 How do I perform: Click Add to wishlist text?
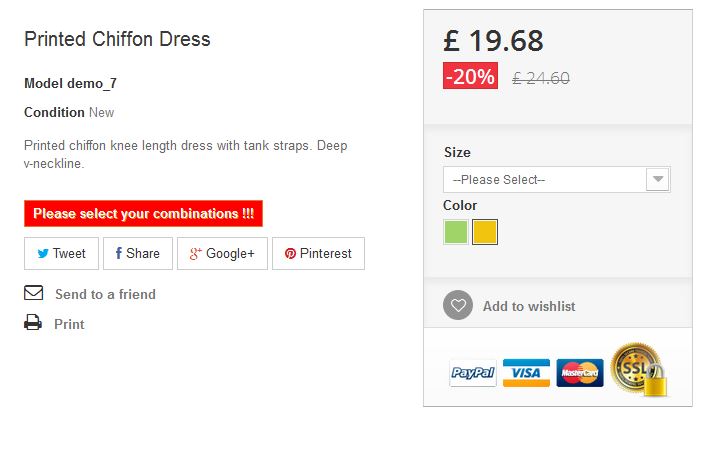point(529,306)
